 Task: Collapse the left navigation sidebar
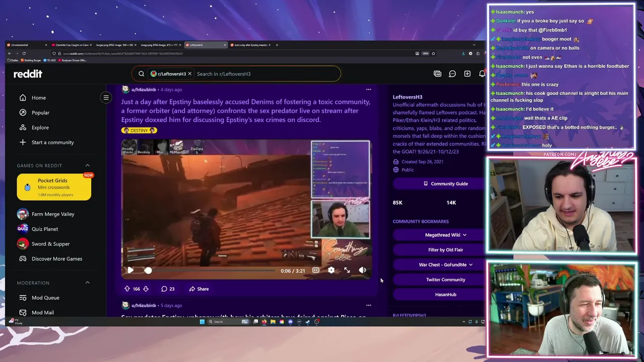click(106, 98)
